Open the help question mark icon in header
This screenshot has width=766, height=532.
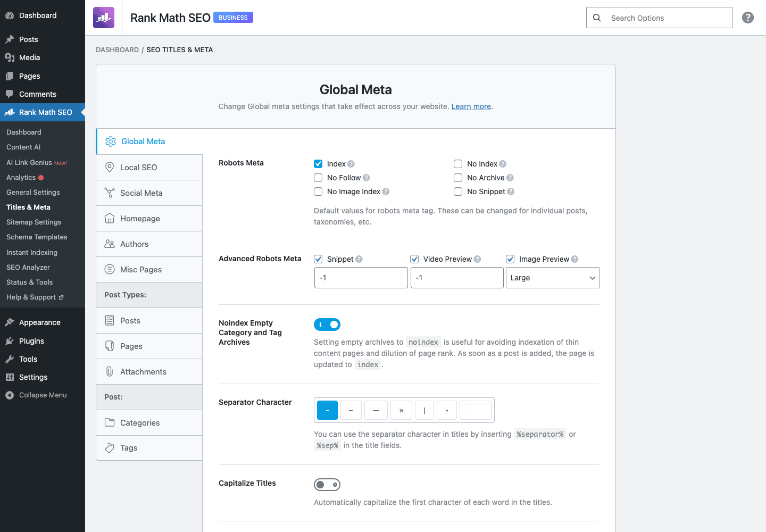(x=748, y=18)
